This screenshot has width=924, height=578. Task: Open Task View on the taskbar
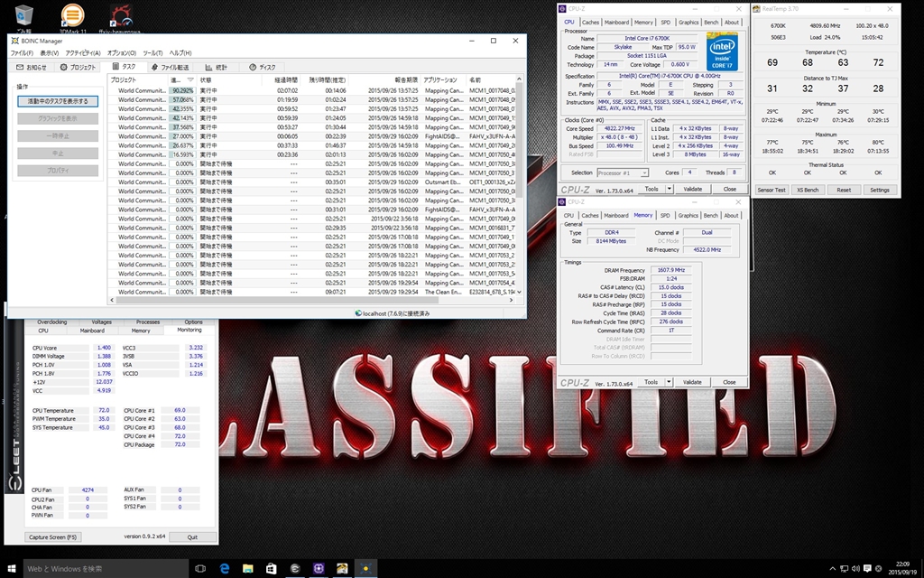click(x=200, y=569)
